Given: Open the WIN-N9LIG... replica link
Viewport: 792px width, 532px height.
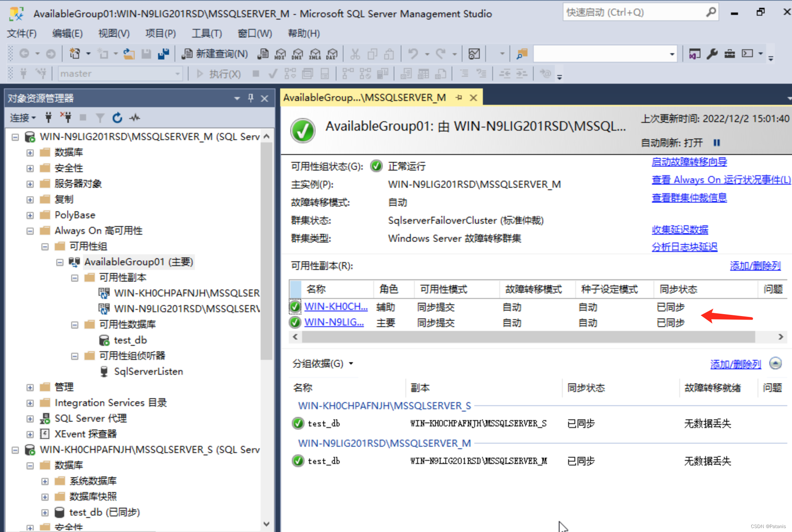Looking at the screenshot, I should (x=334, y=322).
